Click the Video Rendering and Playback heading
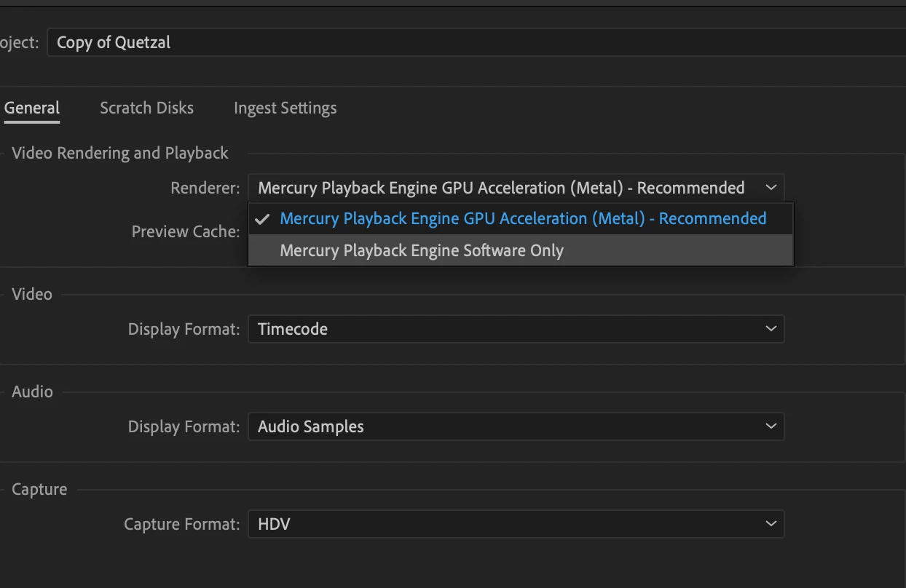Viewport: 906px width, 588px height. [x=120, y=154]
